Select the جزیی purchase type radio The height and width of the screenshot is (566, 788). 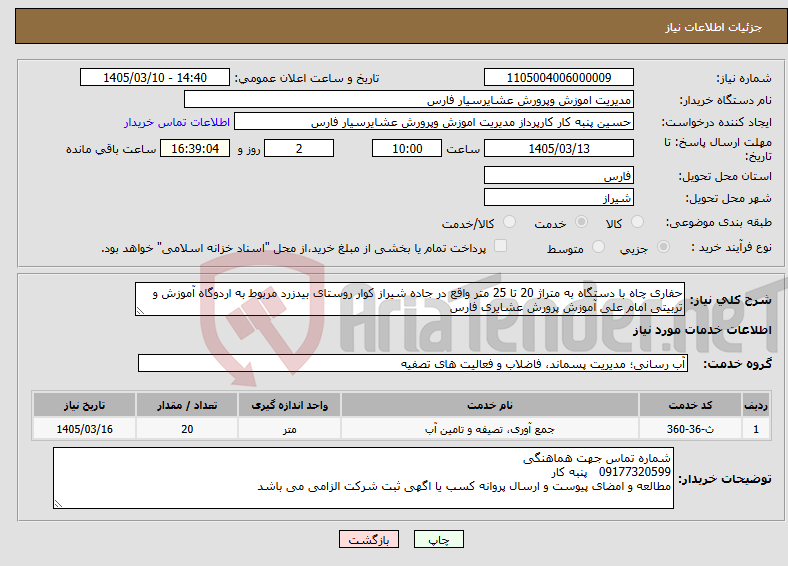663,246
